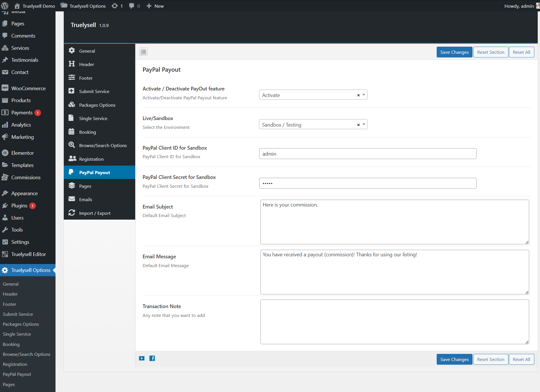The width and height of the screenshot is (540, 392).
Task: Switch to the Emails options tab
Action: click(86, 199)
